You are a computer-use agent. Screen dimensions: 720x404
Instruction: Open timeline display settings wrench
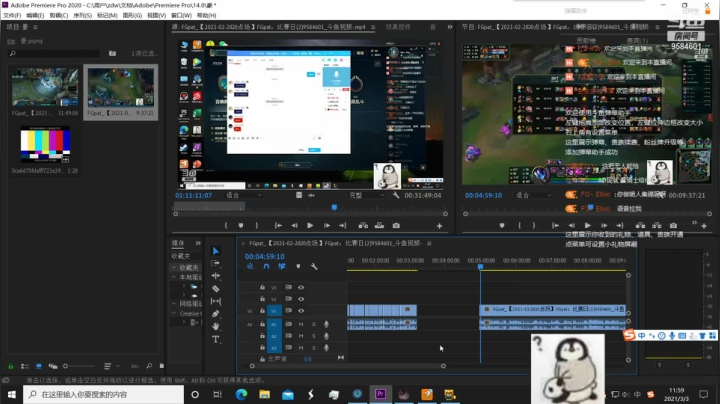(314, 266)
